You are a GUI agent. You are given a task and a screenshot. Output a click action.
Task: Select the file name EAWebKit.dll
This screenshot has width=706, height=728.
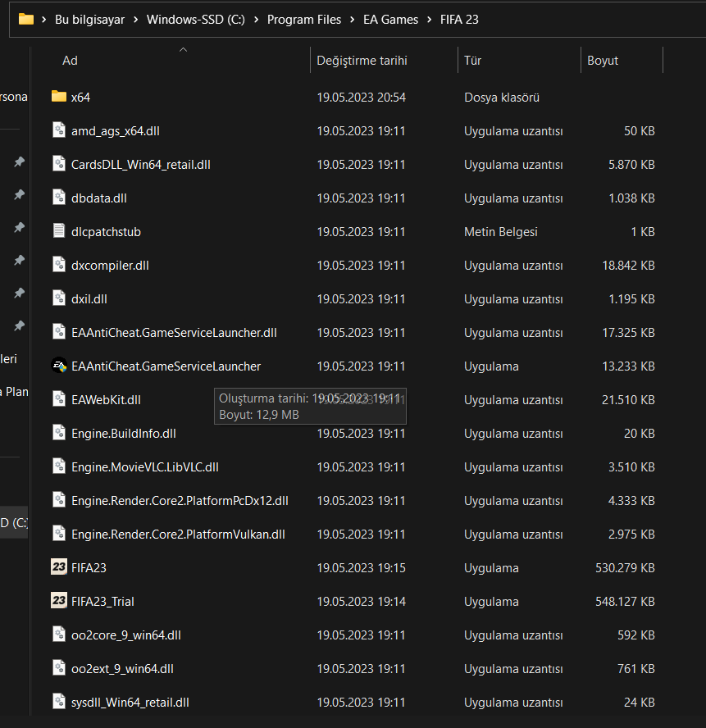106,400
